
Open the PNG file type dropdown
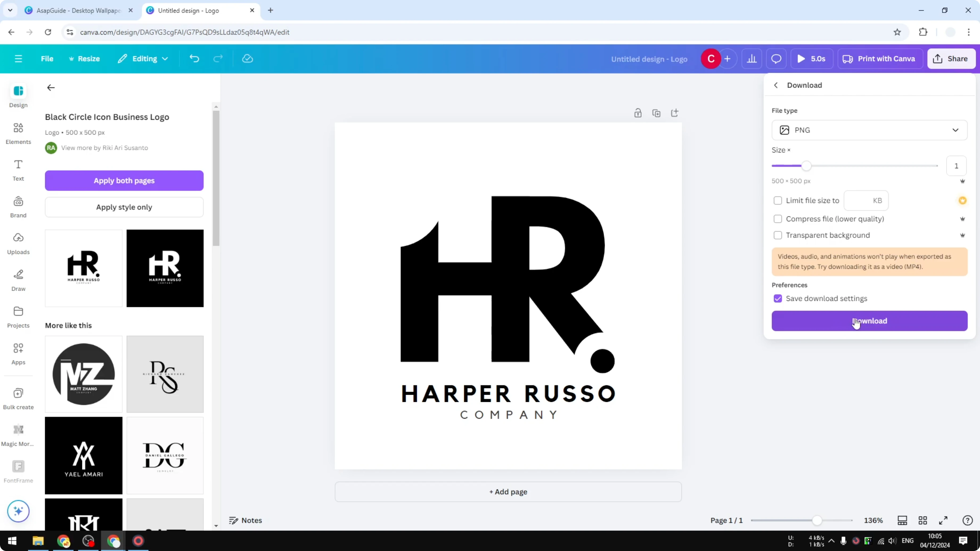pyautogui.click(x=869, y=130)
